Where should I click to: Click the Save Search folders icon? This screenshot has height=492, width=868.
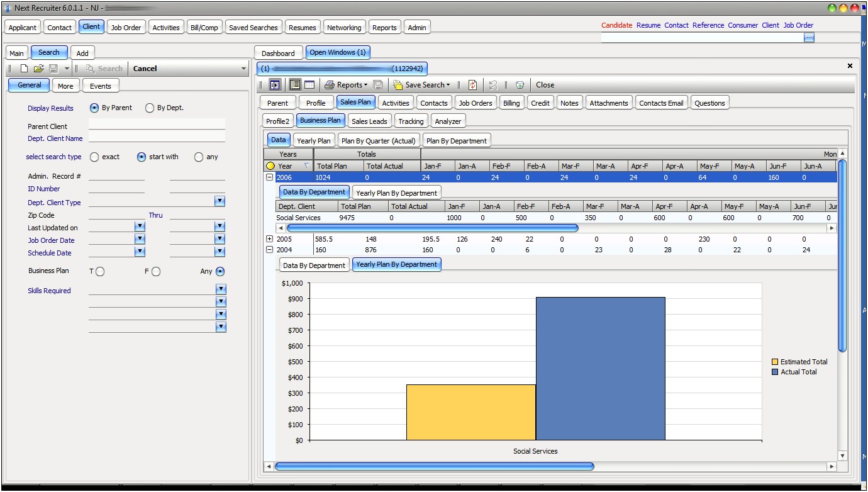[x=398, y=85]
